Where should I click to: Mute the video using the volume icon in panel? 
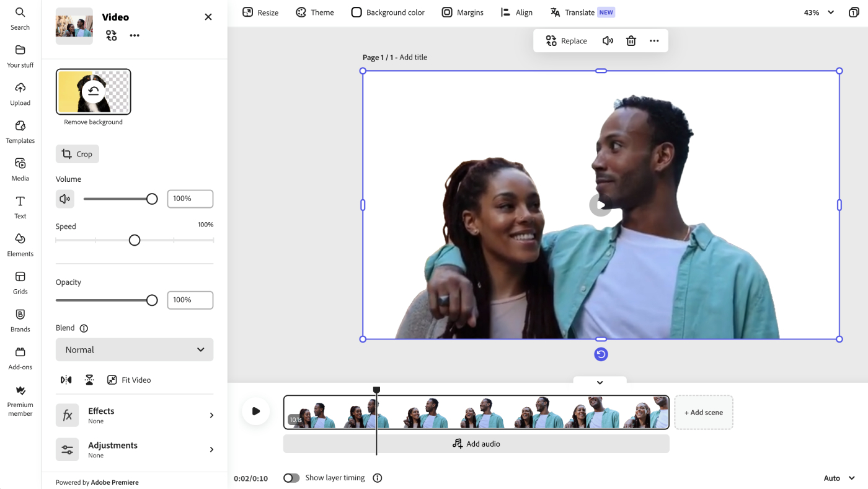[64, 199]
